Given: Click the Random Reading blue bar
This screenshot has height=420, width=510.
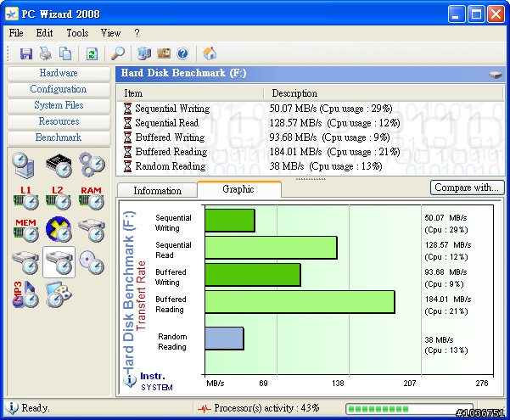Looking at the screenshot, I should (x=224, y=339).
